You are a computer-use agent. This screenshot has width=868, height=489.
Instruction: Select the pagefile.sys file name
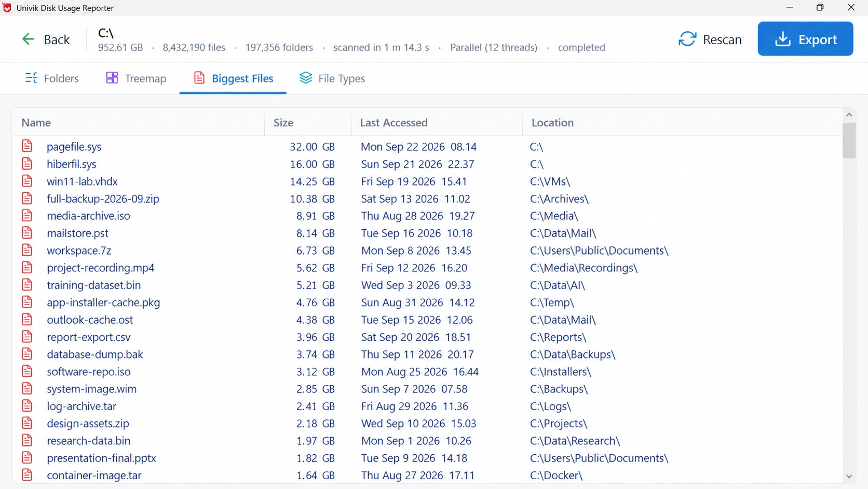pos(74,147)
